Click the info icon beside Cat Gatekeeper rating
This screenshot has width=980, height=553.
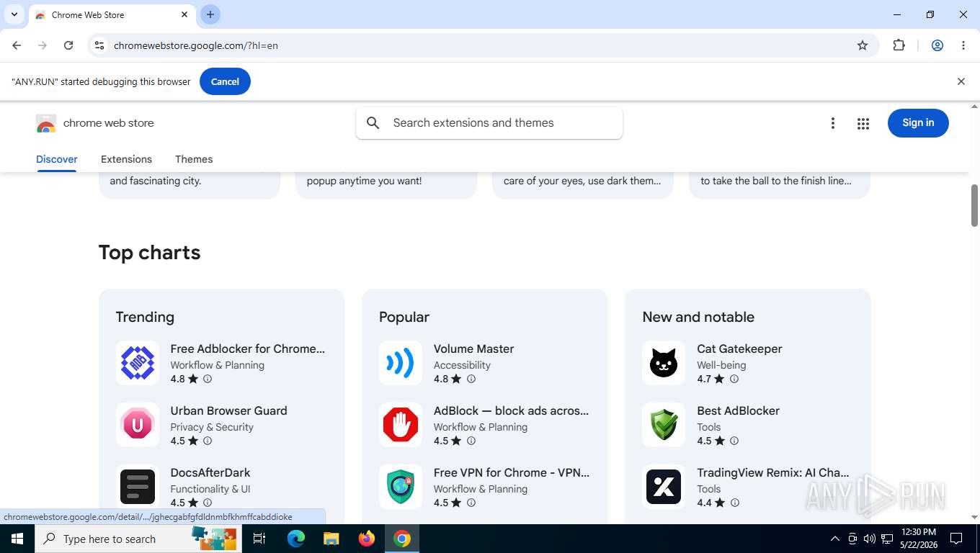coord(734,379)
